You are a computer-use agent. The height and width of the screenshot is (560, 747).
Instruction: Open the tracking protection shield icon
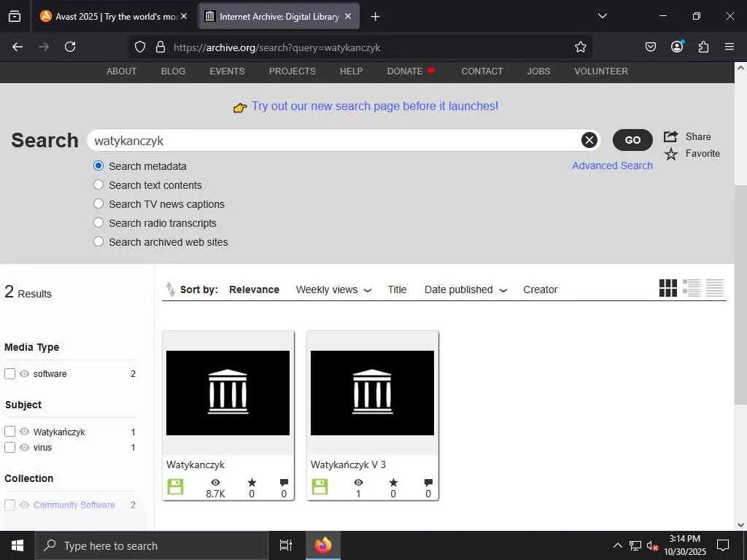click(x=139, y=47)
